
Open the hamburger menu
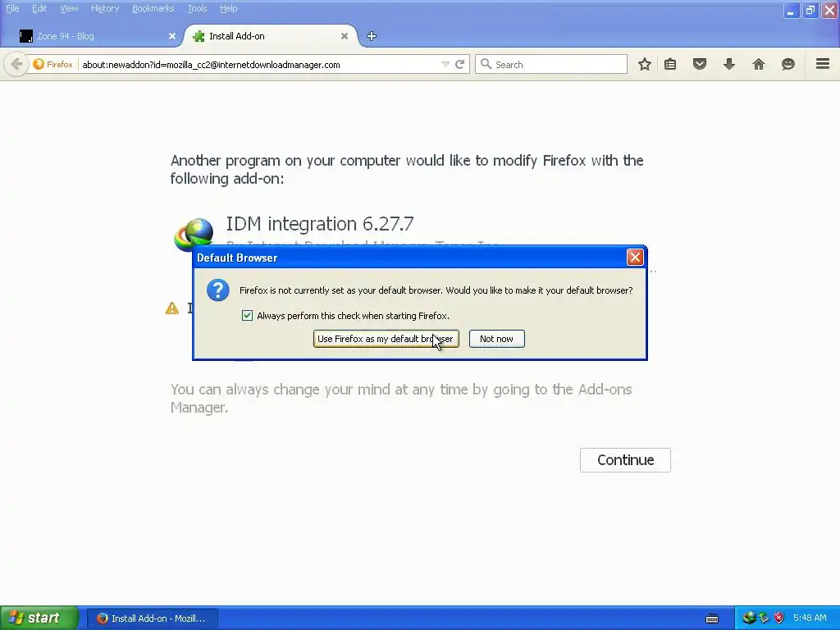point(823,64)
